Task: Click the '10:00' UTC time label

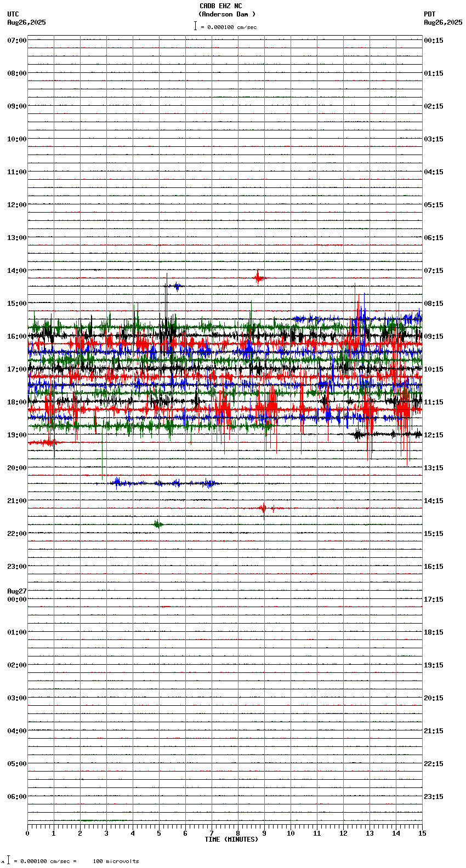Action: pos(17,139)
